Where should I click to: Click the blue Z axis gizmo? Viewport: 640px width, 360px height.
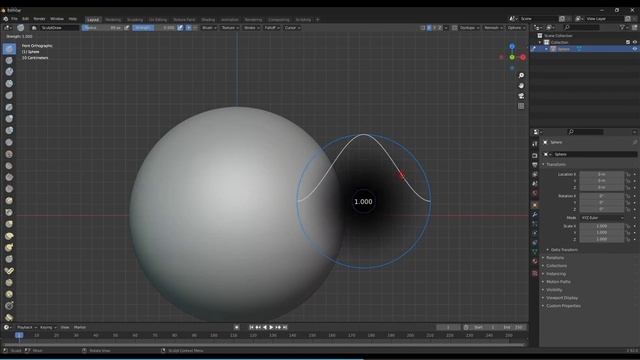click(x=512, y=47)
